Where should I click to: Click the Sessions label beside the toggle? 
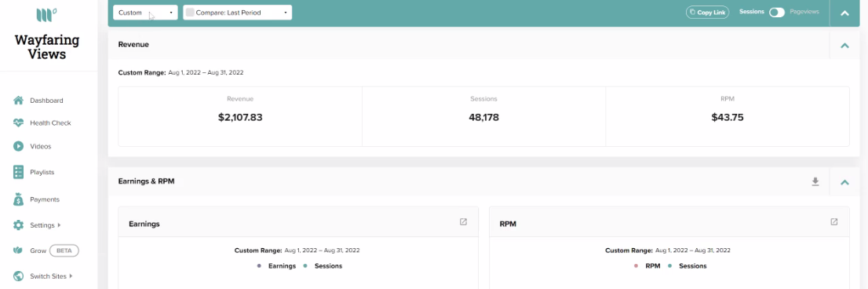click(752, 12)
